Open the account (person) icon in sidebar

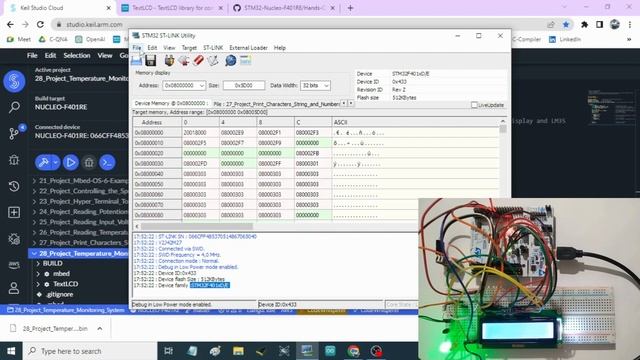(x=14, y=288)
